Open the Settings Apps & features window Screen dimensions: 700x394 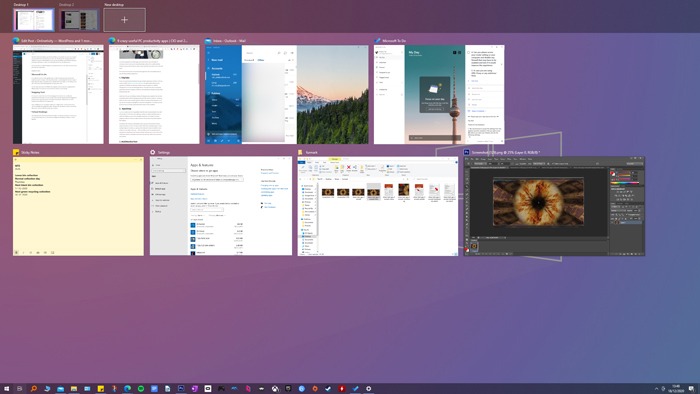pyautogui.click(x=221, y=206)
